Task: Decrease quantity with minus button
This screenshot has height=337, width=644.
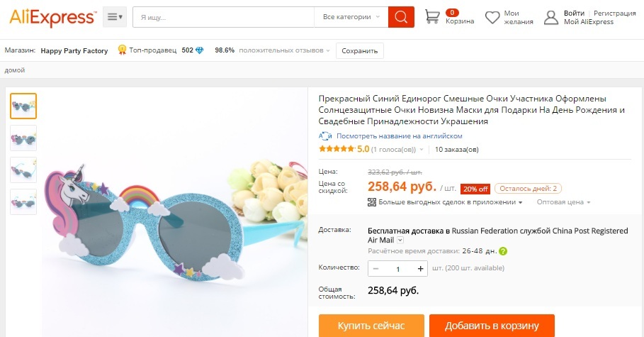Action: point(375,269)
